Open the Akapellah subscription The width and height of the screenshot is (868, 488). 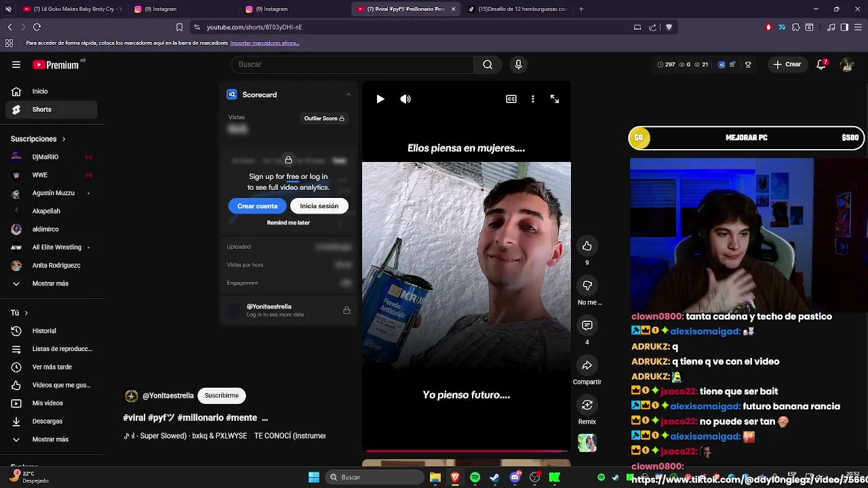pos(52,211)
